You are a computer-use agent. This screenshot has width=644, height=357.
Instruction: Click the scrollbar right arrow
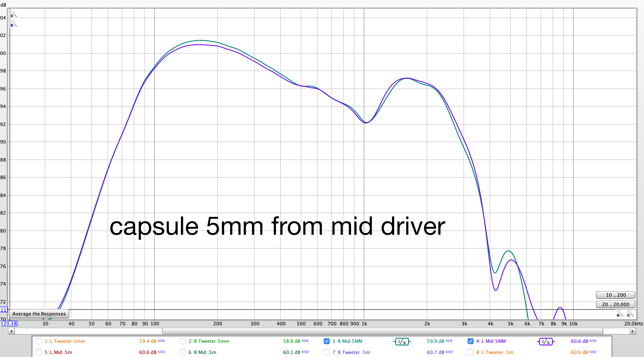[x=632, y=331]
